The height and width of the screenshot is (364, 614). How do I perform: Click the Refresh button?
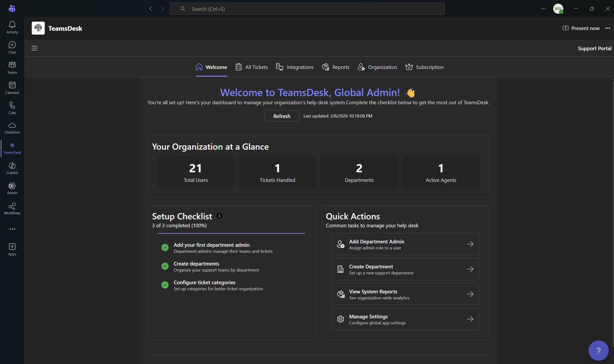[x=281, y=116]
